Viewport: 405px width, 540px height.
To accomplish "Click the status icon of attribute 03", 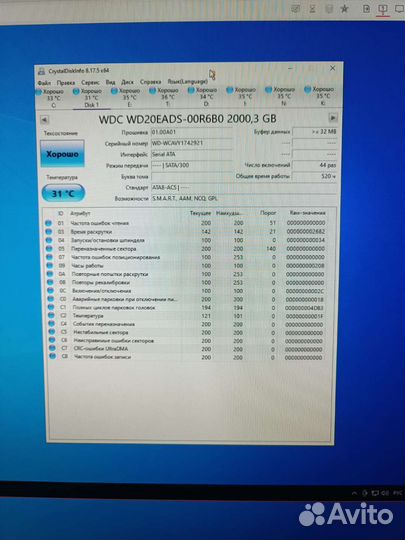I will point(49,232).
